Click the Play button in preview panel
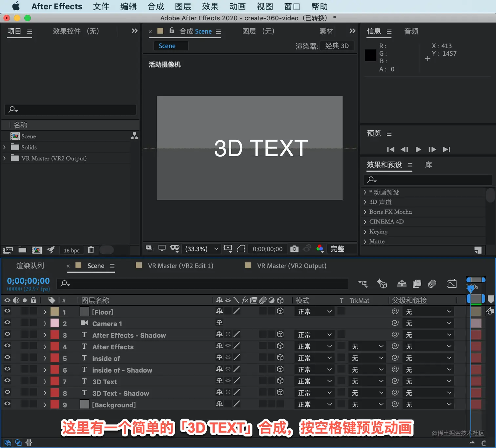 [418, 149]
